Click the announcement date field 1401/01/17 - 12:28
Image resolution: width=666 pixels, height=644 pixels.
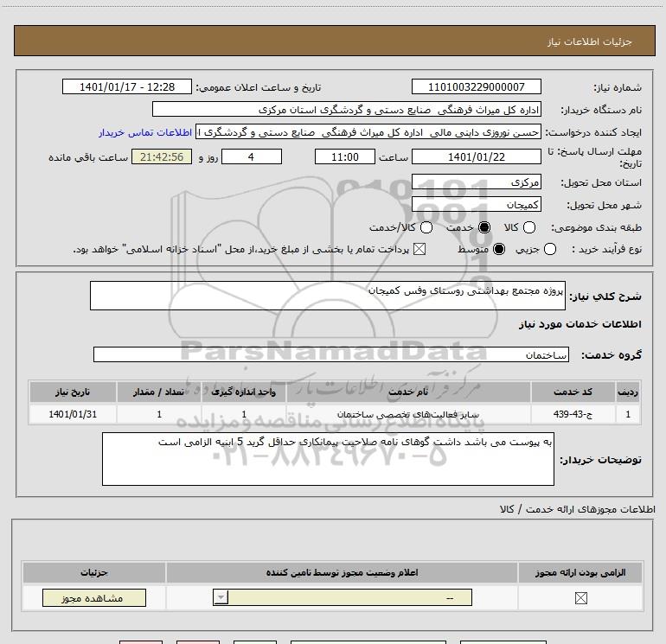point(127,87)
